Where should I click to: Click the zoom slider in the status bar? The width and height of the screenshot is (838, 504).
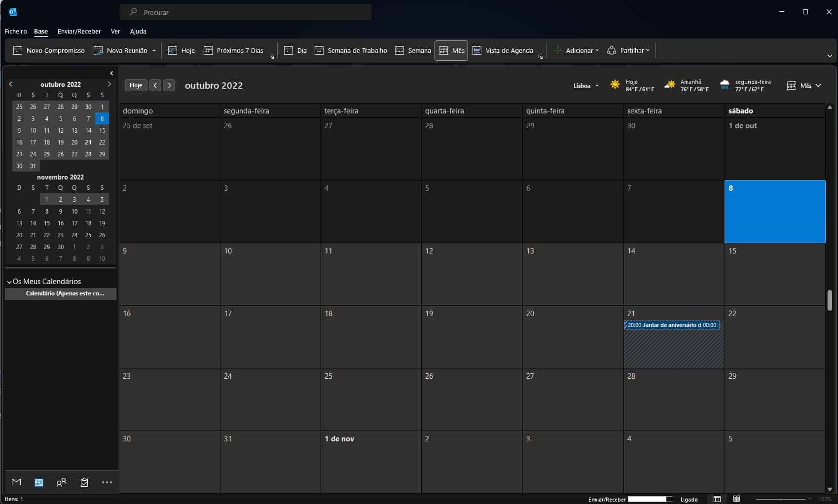[780, 499]
